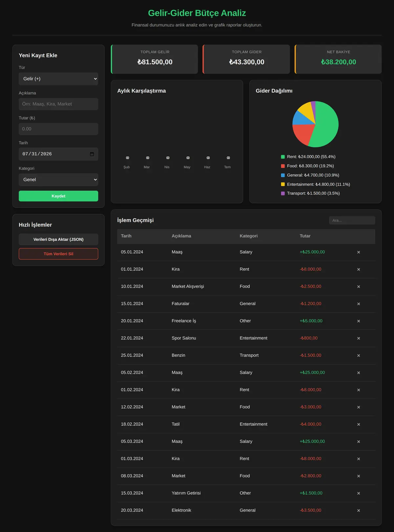Open the Tür dropdown showing Gelir (+)

pos(58,79)
